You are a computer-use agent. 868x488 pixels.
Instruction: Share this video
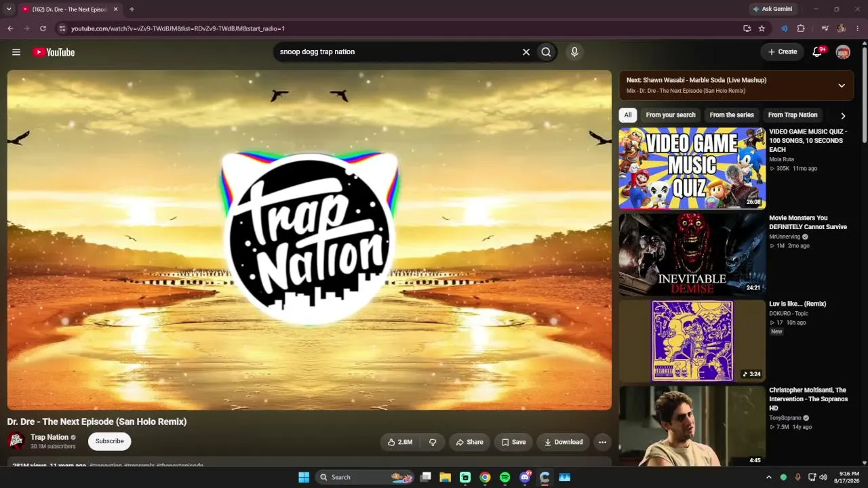469,442
